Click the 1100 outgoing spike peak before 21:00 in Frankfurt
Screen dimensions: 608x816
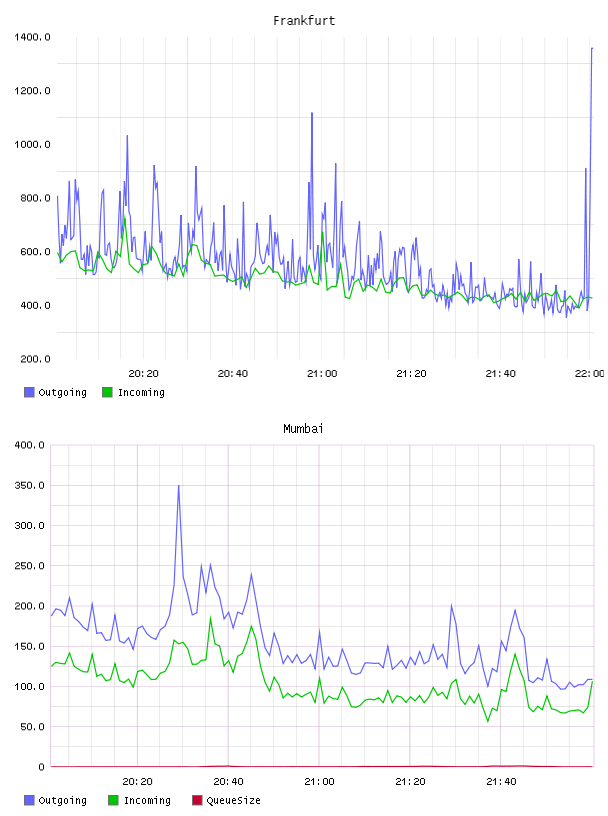tap(312, 113)
